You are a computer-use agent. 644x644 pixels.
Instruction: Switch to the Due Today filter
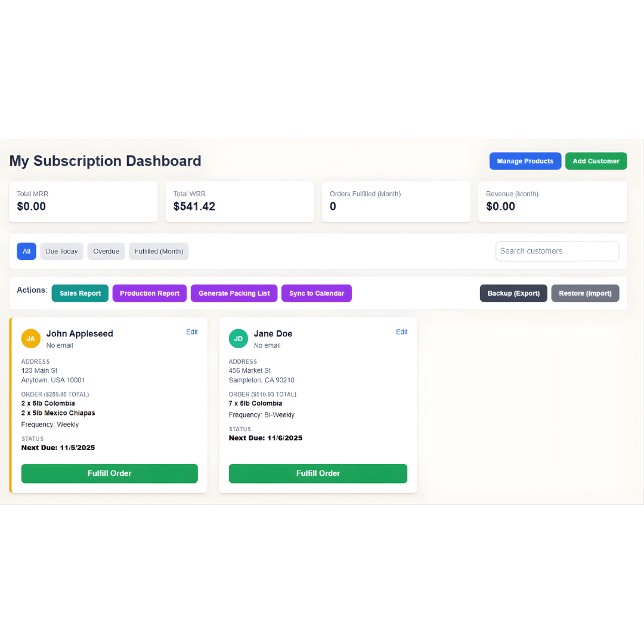(61, 251)
